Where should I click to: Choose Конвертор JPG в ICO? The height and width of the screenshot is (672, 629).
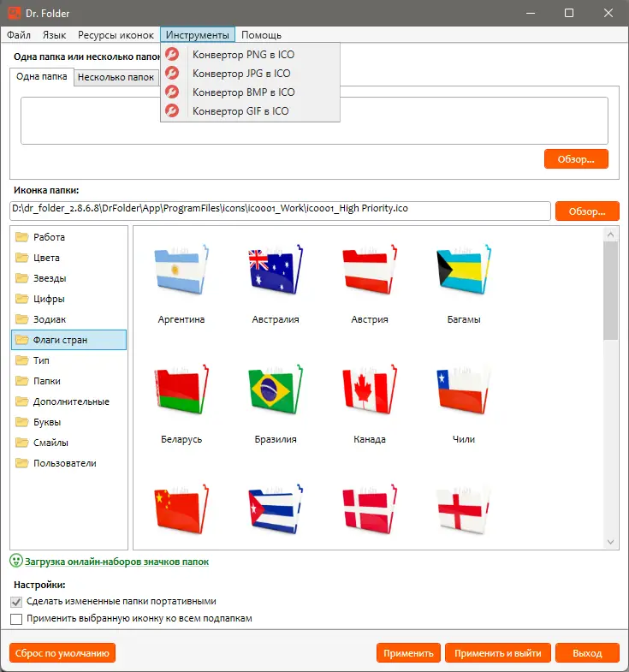pos(250,74)
